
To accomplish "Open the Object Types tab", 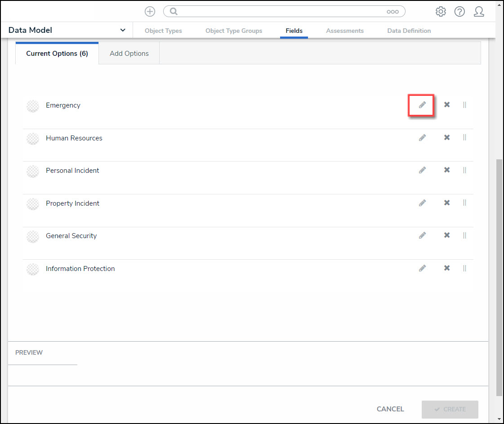I will click(x=163, y=31).
